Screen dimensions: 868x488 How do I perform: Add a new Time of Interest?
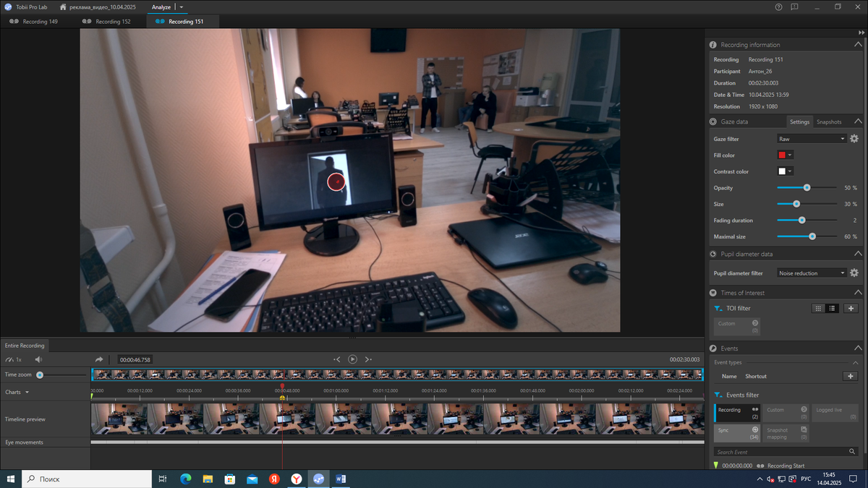point(851,308)
